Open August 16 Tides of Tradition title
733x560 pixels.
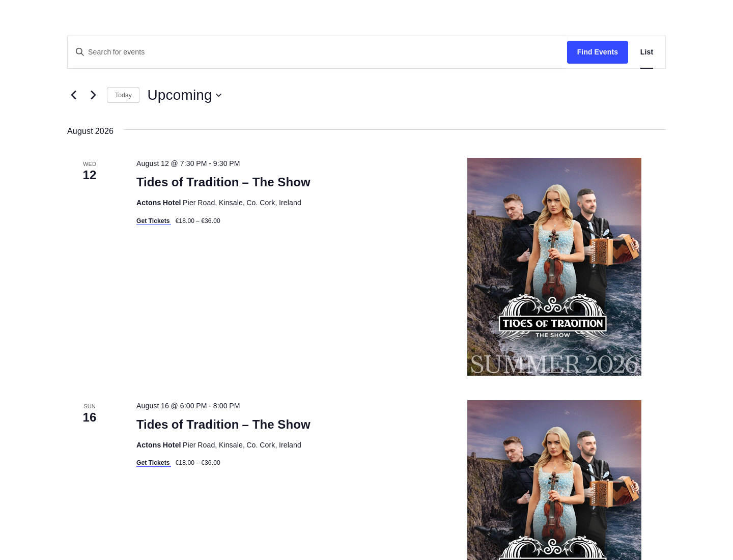pos(223,425)
